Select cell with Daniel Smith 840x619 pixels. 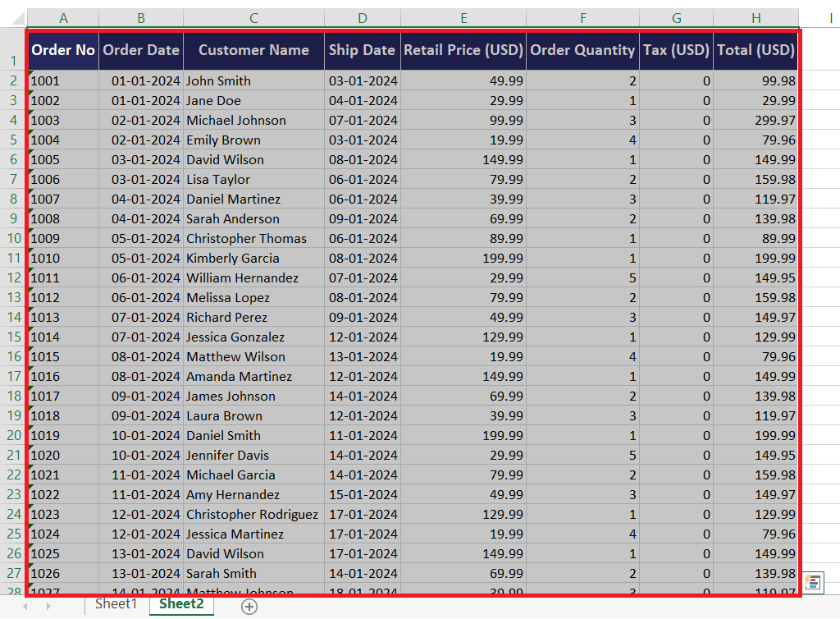(x=254, y=435)
